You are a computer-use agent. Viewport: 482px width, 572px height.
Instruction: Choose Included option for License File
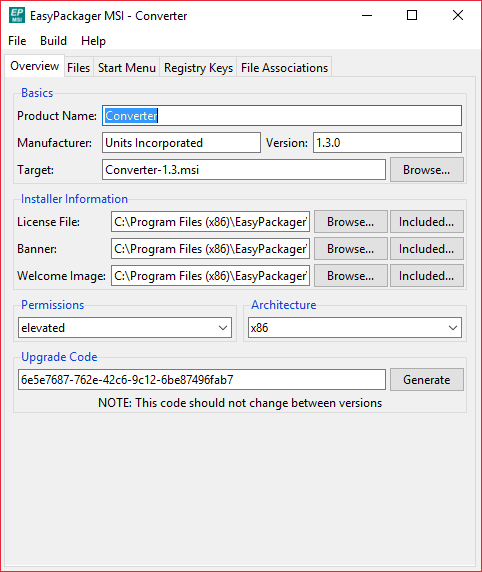coord(427,222)
